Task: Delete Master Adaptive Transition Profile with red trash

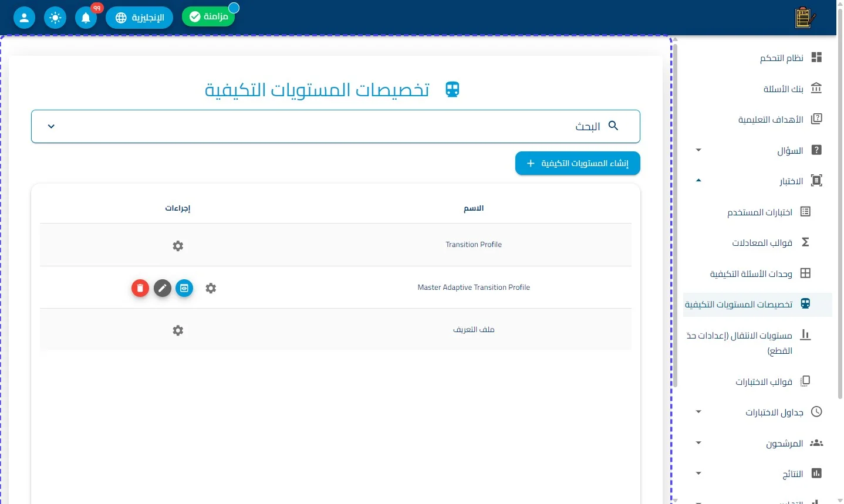Action: 140,288
